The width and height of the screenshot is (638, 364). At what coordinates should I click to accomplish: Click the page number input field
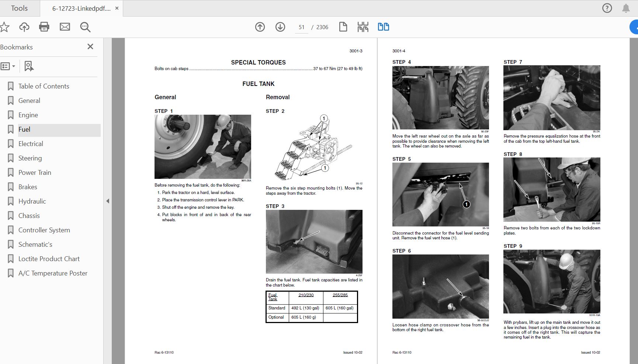pyautogui.click(x=302, y=27)
